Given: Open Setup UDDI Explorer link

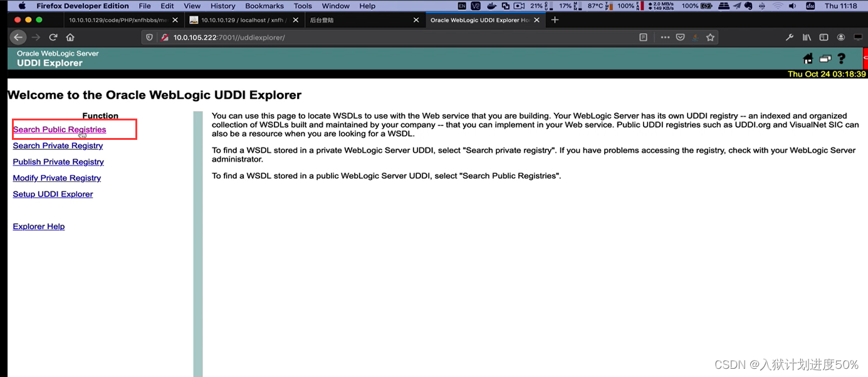Looking at the screenshot, I should (x=53, y=194).
